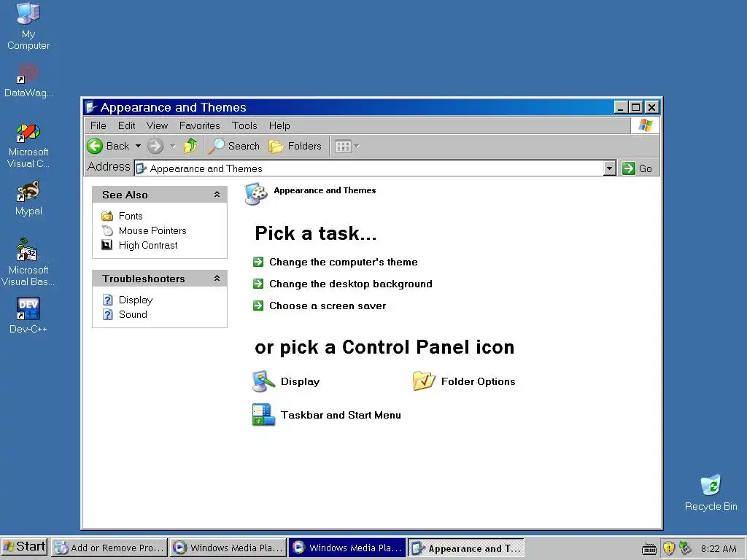Screen dimensions: 747x560
Task: Click the grayed Forward arrow button
Action: pos(155,146)
